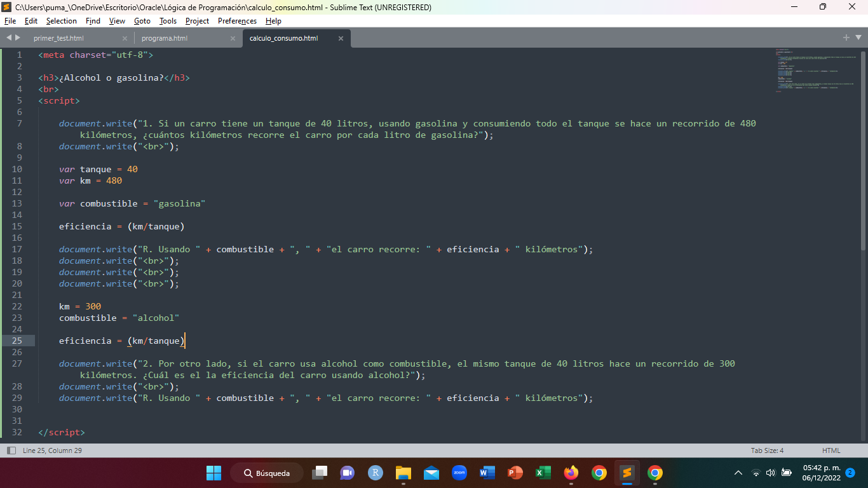This screenshot has height=488, width=868.
Task: Click the code minimap preview
Action: point(817,71)
